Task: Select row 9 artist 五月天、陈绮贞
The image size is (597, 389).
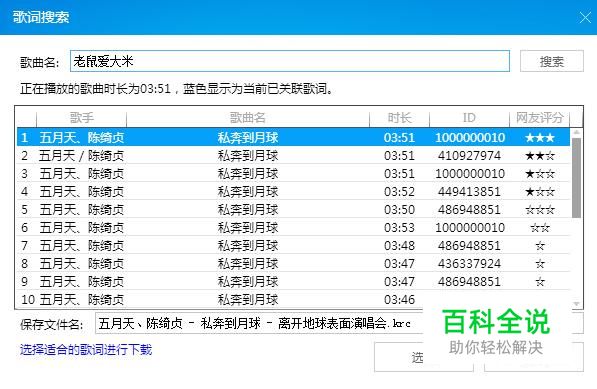Action: pyautogui.click(x=82, y=282)
